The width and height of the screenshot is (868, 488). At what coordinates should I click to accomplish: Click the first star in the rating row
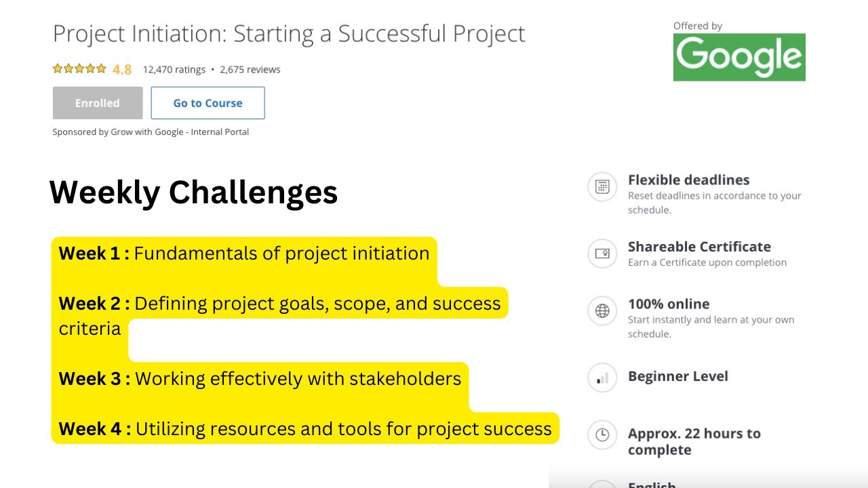(x=57, y=68)
